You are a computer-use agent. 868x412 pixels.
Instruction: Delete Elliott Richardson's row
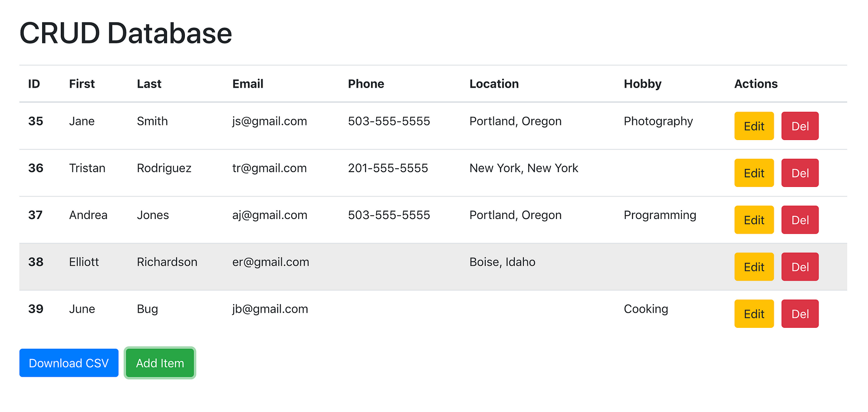coord(800,267)
